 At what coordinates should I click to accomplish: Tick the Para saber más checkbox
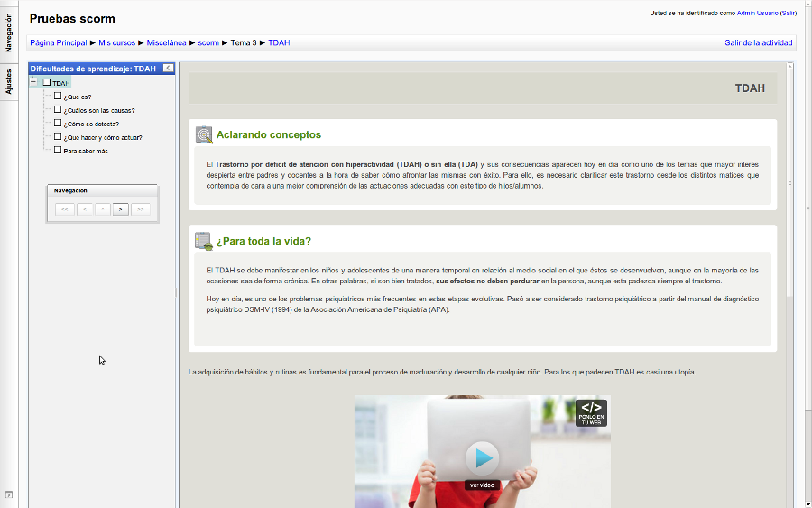click(58, 150)
